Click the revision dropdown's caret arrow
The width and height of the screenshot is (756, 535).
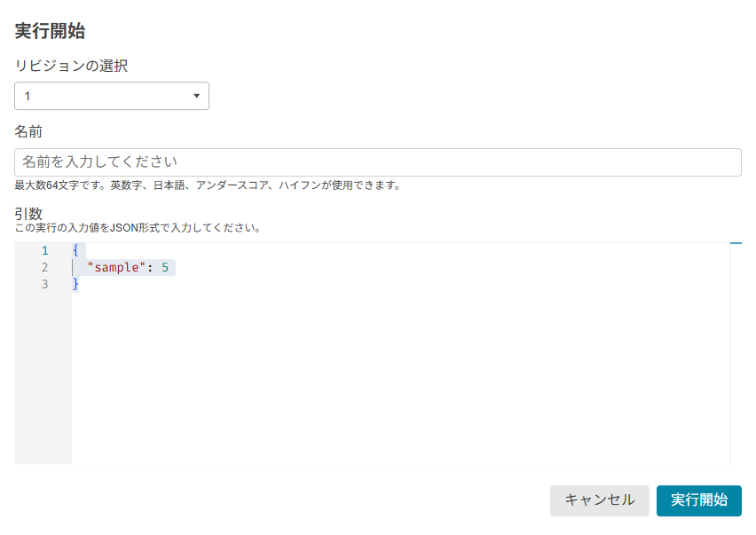click(196, 96)
